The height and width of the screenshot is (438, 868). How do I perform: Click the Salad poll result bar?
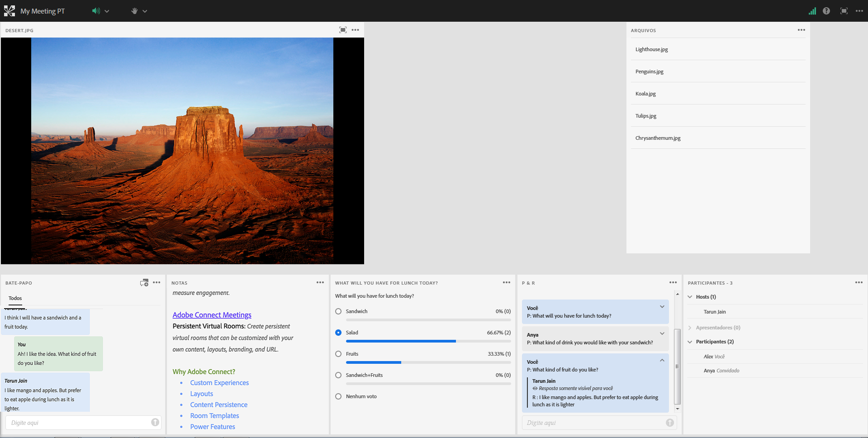point(400,341)
